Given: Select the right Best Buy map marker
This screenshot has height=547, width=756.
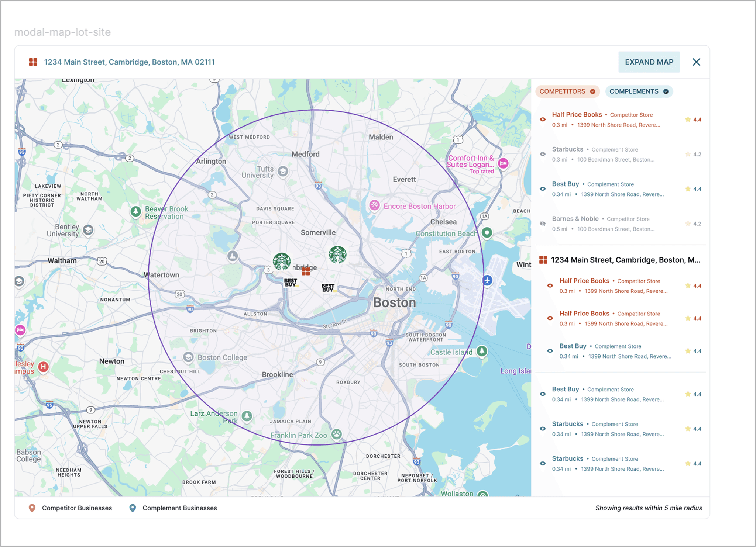Looking at the screenshot, I should click(x=329, y=288).
